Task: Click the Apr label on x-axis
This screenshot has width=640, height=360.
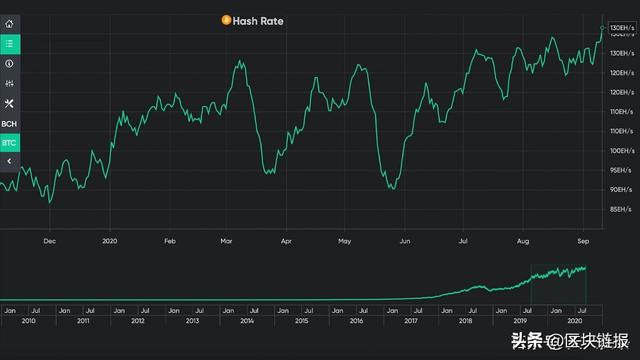Action: [x=286, y=241]
